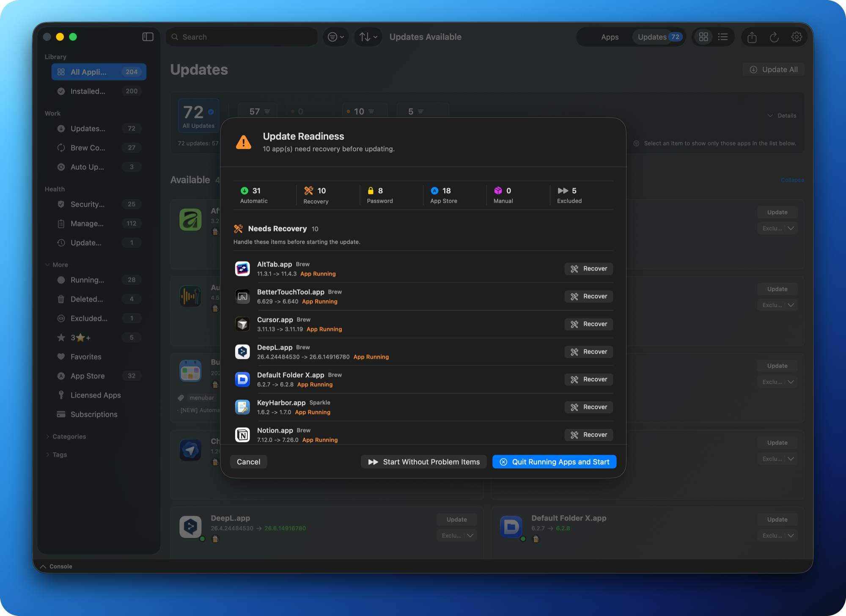Screen dimensions: 846x616
Task: Recover BetterTouchTool.app
Action: click(x=588, y=297)
